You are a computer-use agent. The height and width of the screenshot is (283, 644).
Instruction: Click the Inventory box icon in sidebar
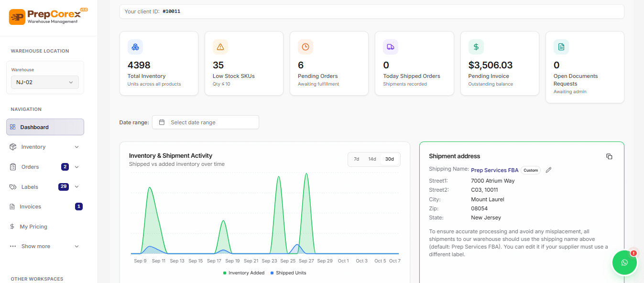(13, 147)
